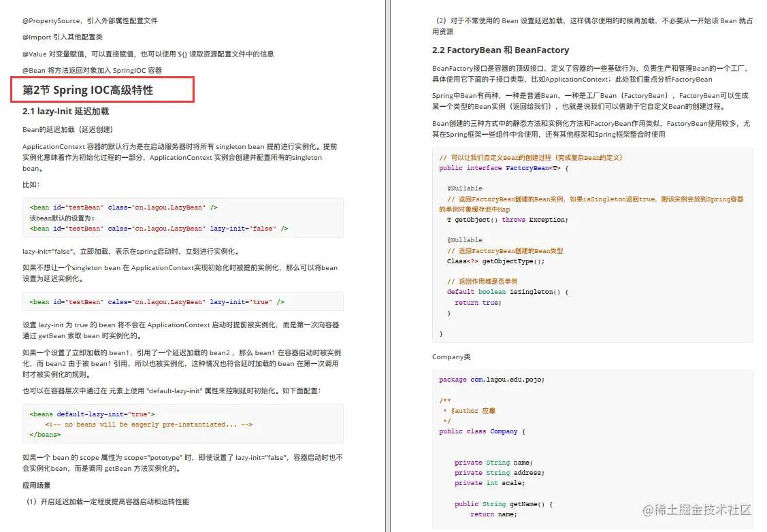The image size is (767, 532).
Task: Click the code line "该bean默认的设置为:"
Action: pos(62,218)
